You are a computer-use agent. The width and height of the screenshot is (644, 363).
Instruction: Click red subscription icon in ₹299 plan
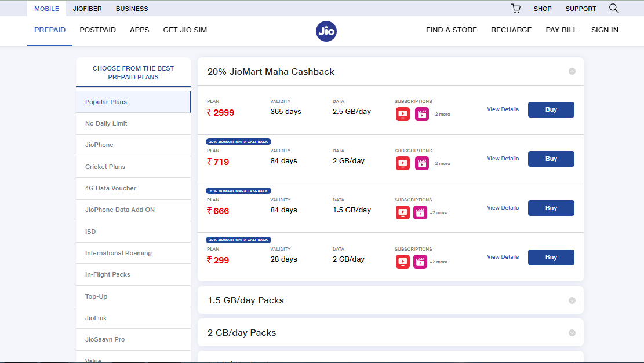(402, 262)
